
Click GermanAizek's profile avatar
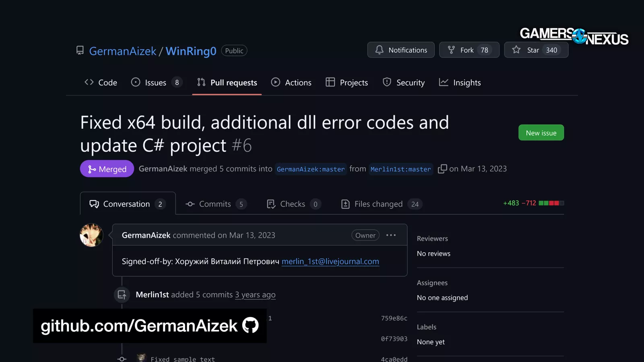coord(91,235)
